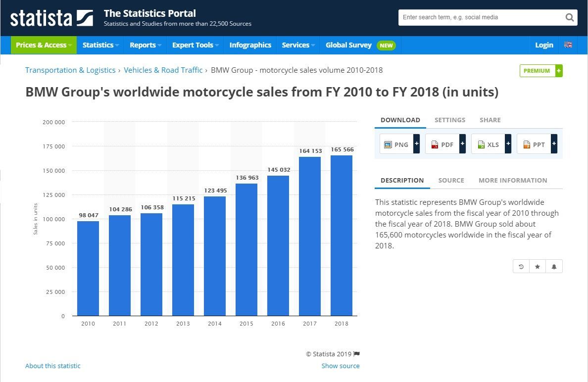This screenshot has width=588, height=382.
Task: Open the Statistics dropdown menu
Action: (x=100, y=45)
